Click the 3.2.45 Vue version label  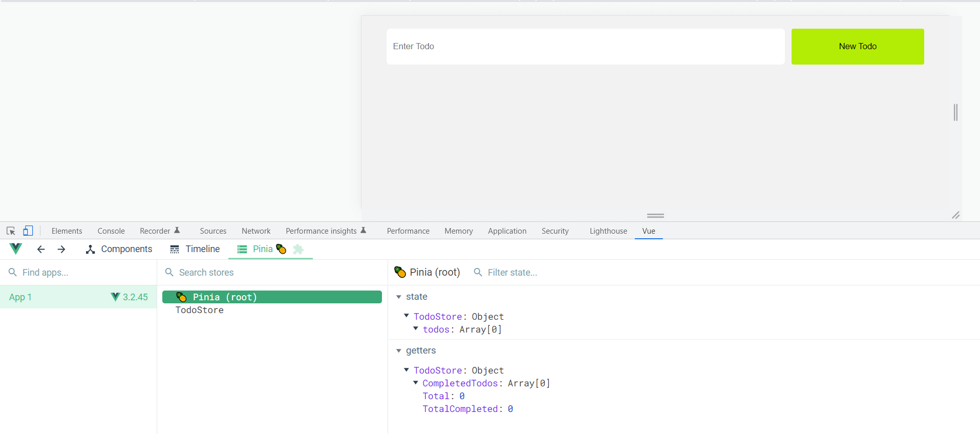pyautogui.click(x=135, y=297)
